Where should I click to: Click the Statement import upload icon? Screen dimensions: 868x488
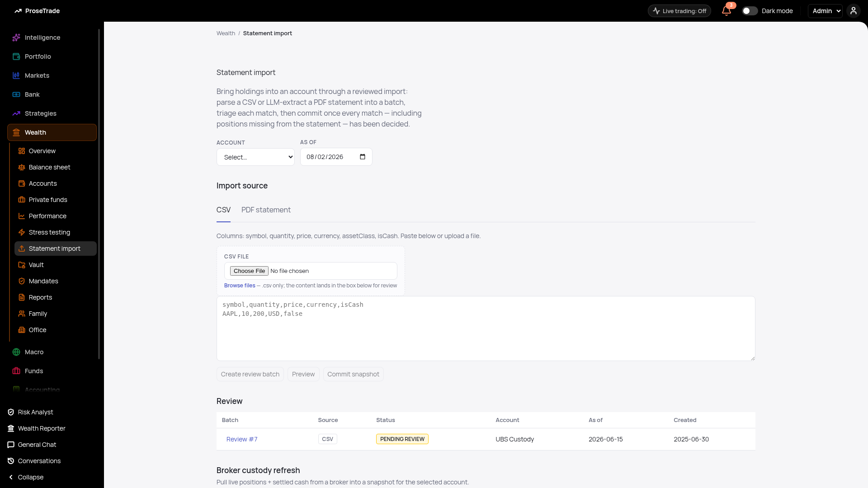(22, 249)
